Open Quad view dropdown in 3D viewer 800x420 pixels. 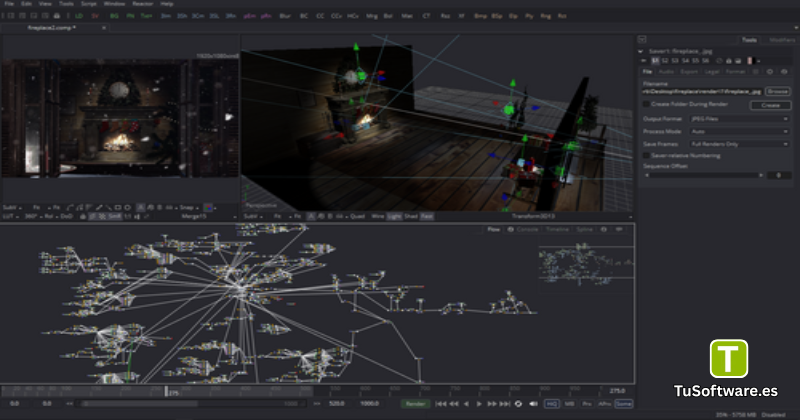tap(357, 216)
